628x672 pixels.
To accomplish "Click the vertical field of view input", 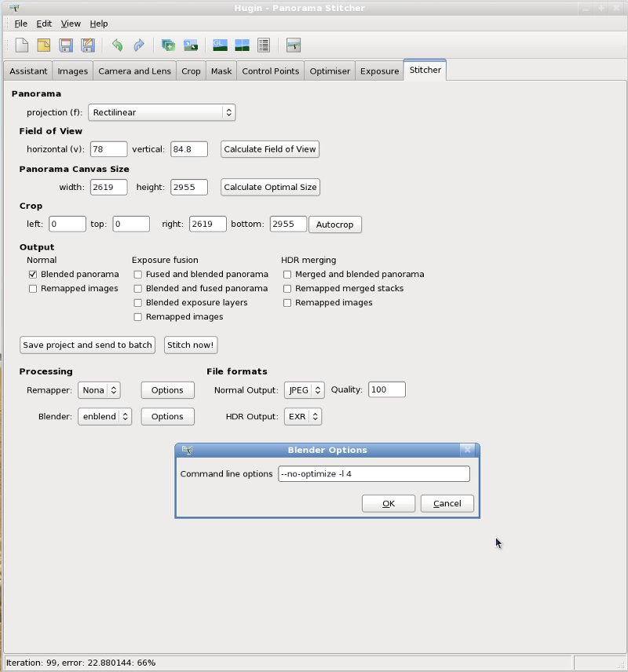I will [189, 149].
